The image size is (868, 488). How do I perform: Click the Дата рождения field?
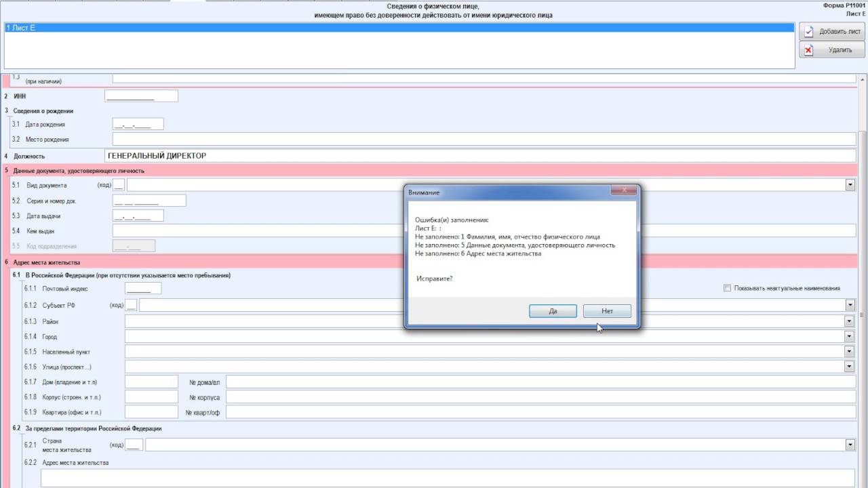point(138,124)
